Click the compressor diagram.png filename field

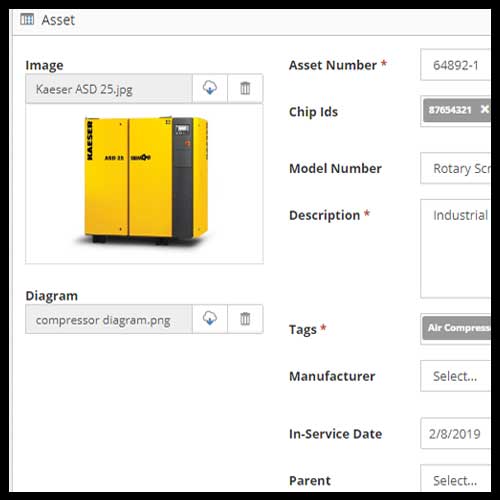click(109, 319)
